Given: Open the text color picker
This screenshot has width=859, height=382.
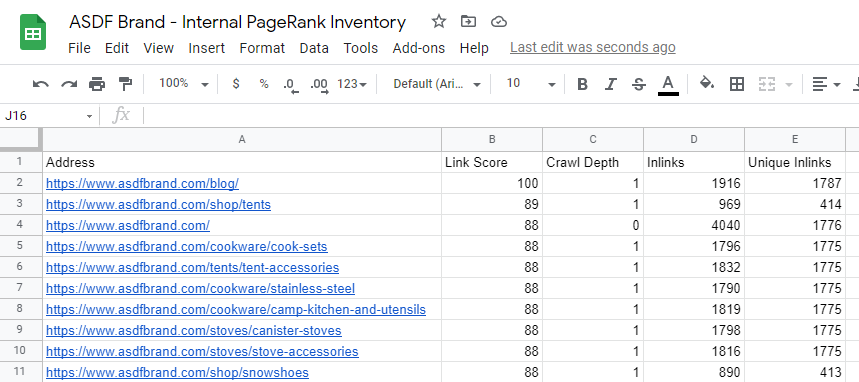Looking at the screenshot, I should [x=668, y=85].
